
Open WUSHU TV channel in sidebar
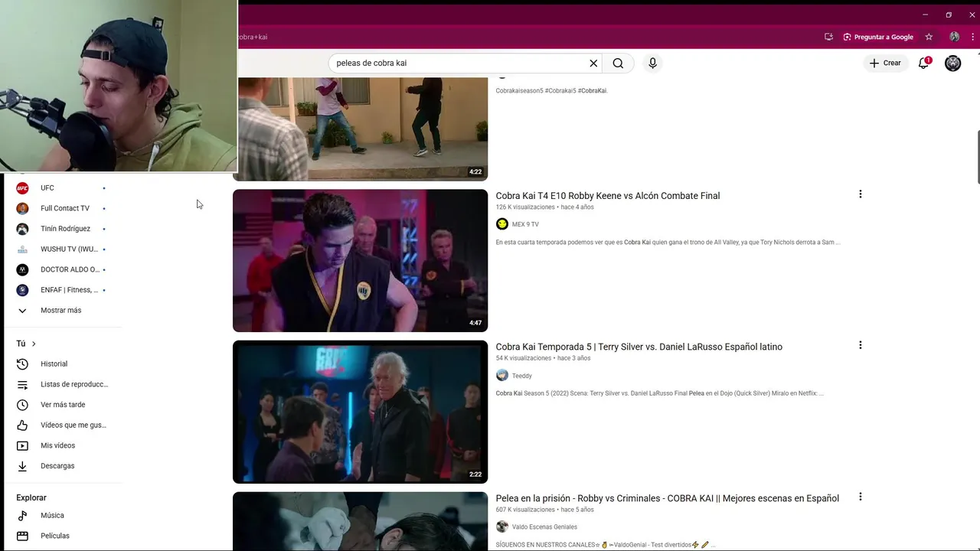pyautogui.click(x=61, y=249)
